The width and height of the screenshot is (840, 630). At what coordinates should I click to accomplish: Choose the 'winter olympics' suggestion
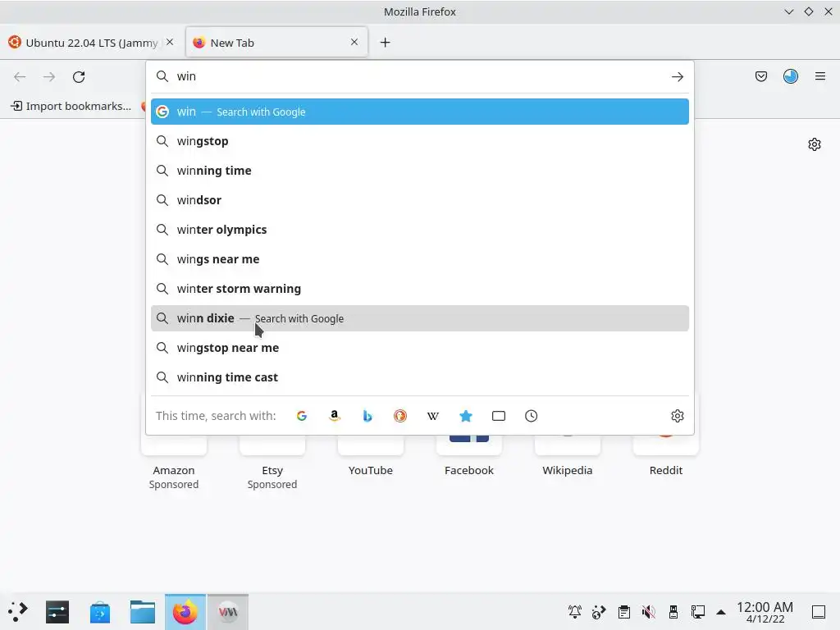pos(420,230)
